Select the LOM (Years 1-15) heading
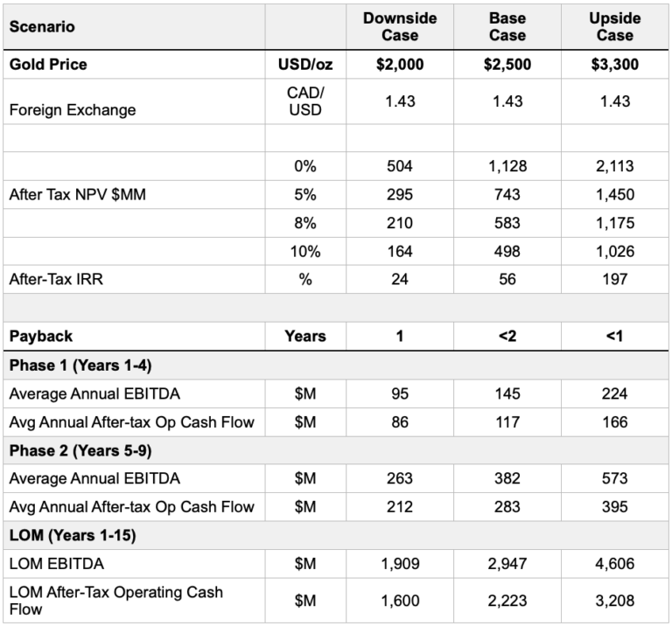672x626 pixels. click(x=65, y=535)
